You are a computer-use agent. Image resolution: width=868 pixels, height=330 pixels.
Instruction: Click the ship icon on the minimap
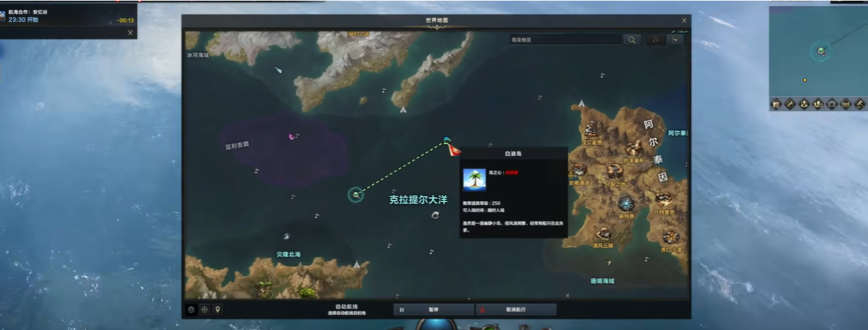coord(822,51)
